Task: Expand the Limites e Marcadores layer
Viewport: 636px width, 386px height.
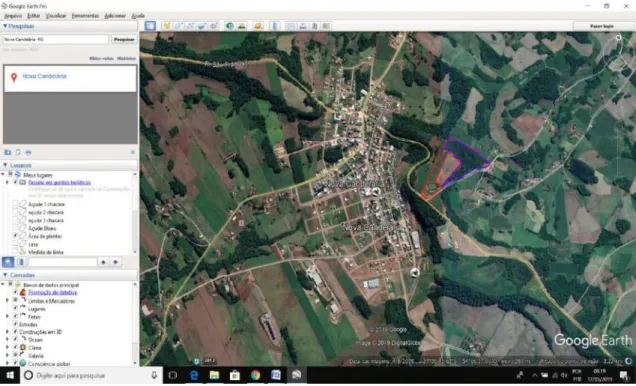Action: pos(7,301)
